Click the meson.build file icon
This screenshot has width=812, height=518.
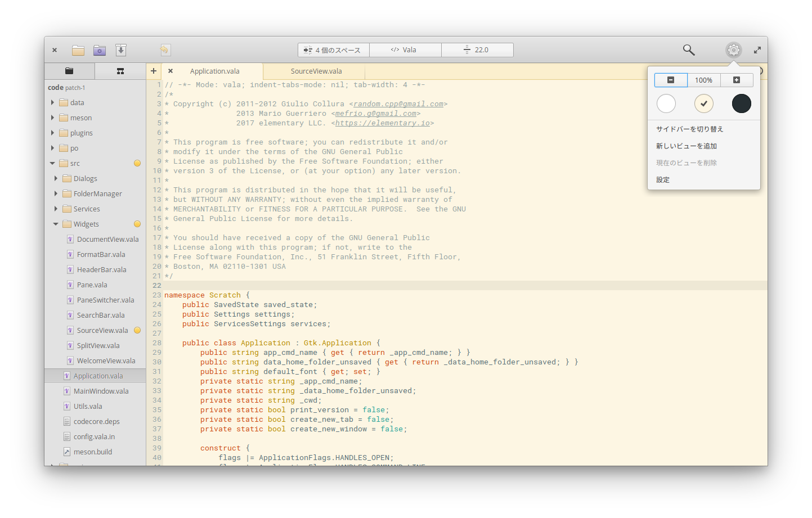[x=67, y=452]
